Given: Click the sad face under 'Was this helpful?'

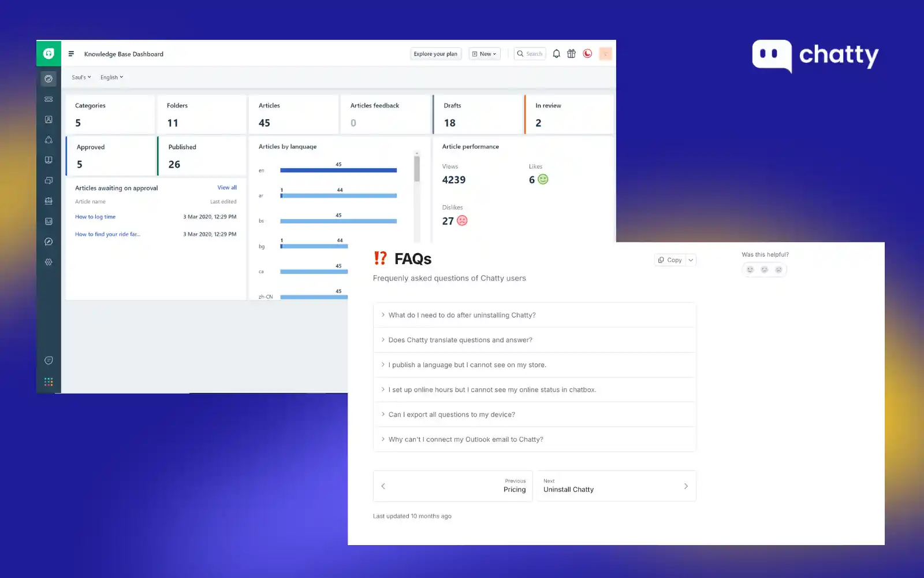Looking at the screenshot, I should point(778,269).
